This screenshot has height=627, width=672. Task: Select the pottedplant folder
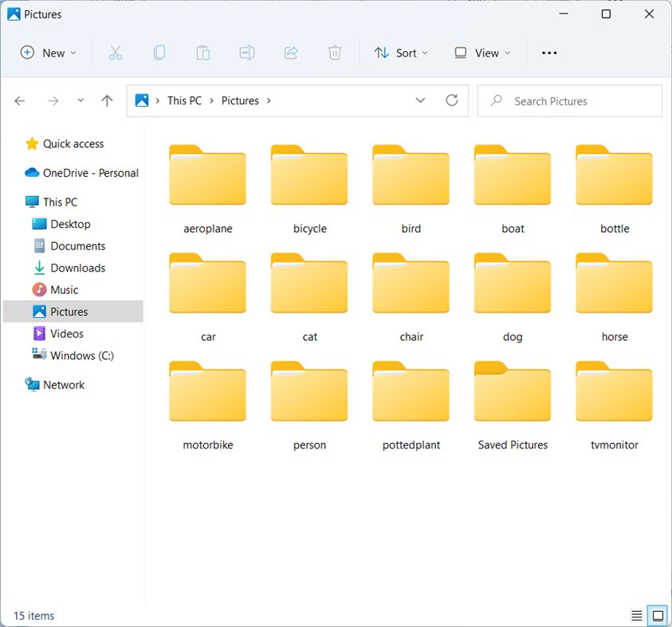[411, 406]
